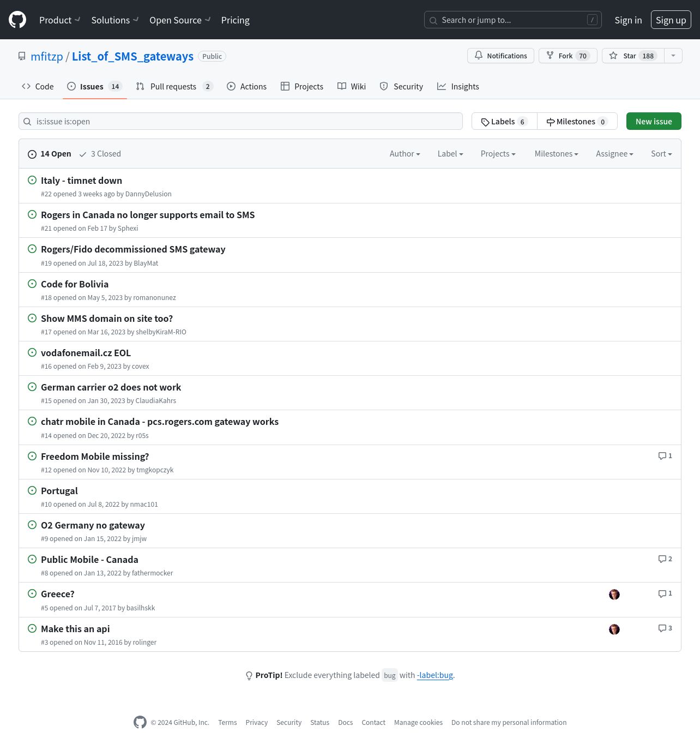The image size is (700, 750).
Task: Click the comment icon on Freedom Mobile missing
Action: click(x=662, y=455)
